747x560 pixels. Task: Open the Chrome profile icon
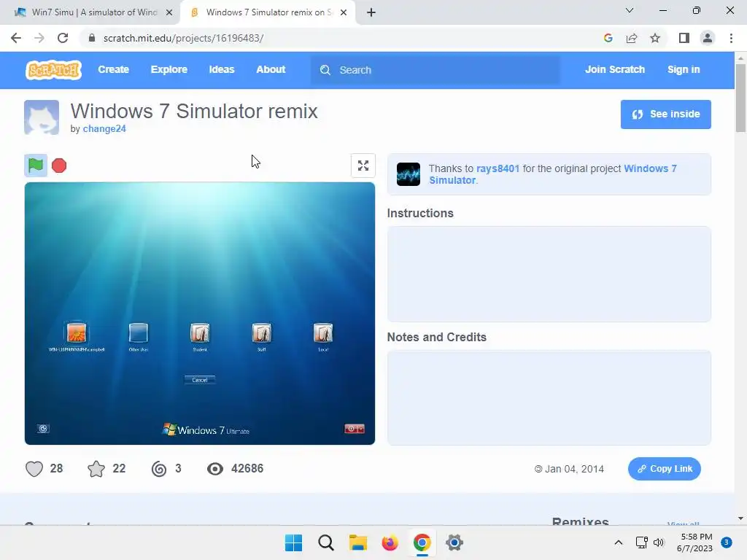click(x=708, y=38)
